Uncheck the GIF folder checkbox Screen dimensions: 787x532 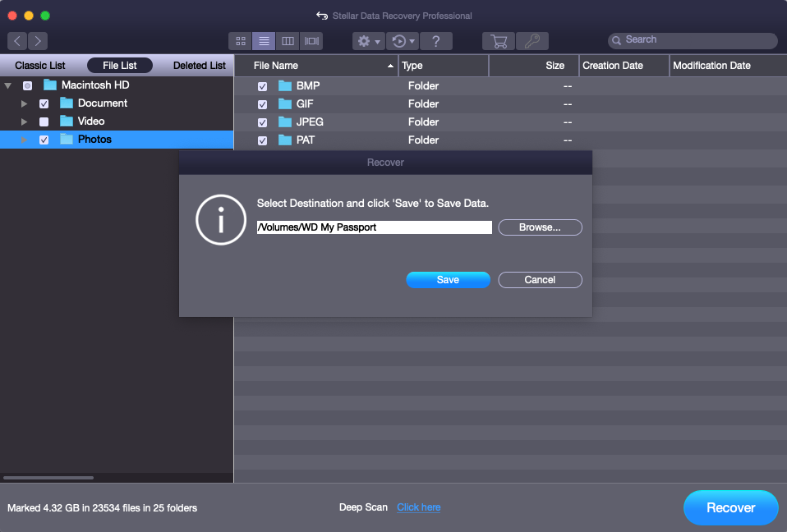click(x=262, y=104)
